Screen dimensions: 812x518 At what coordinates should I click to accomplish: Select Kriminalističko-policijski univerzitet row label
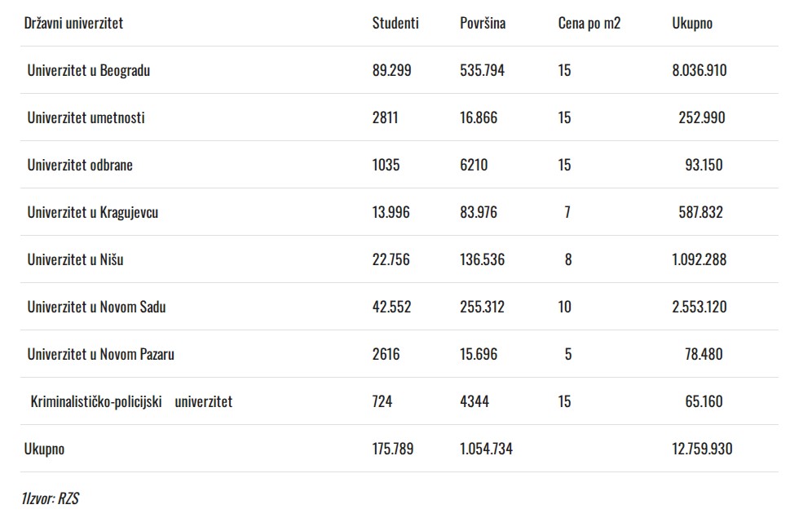coord(131,401)
